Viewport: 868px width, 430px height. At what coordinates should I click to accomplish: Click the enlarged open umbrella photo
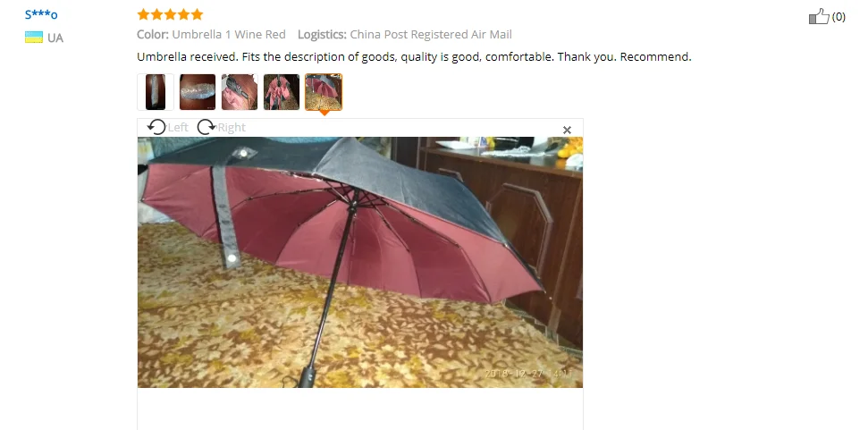(x=360, y=262)
